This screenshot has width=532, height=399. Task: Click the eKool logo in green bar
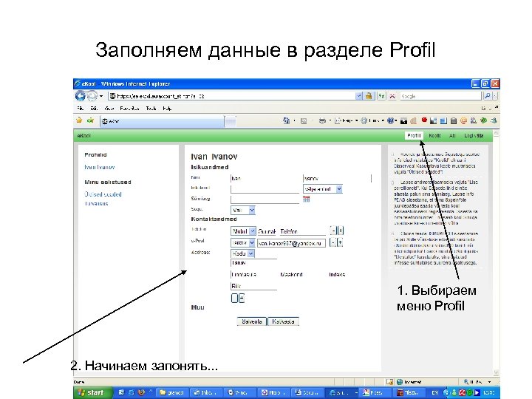(83, 136)
